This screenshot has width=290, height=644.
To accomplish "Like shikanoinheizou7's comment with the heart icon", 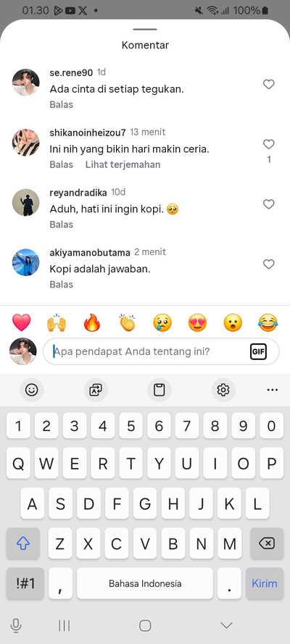I will [x=269, y=144].
